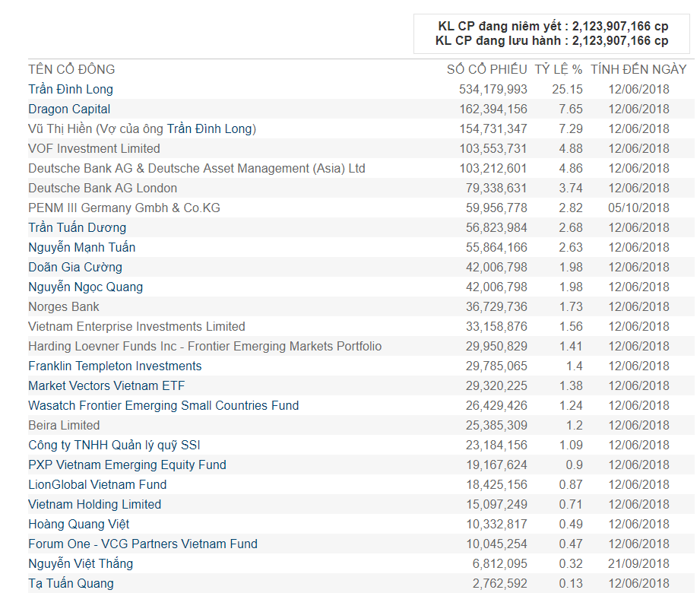This screenshot has width=700, height=593.
Task: Open the VOF Investment Limited link
Action: (x=94, y=148)
